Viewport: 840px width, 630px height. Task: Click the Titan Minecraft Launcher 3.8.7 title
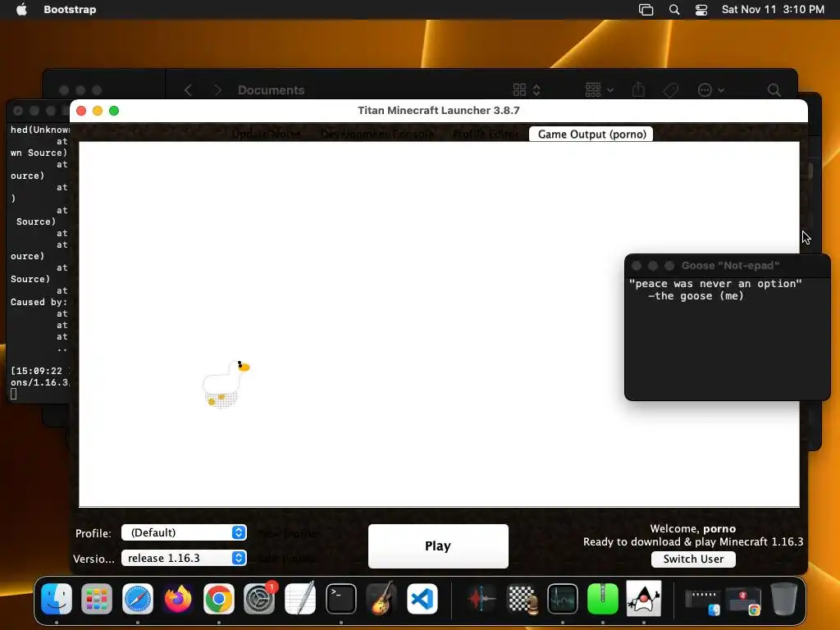(439, 111)
